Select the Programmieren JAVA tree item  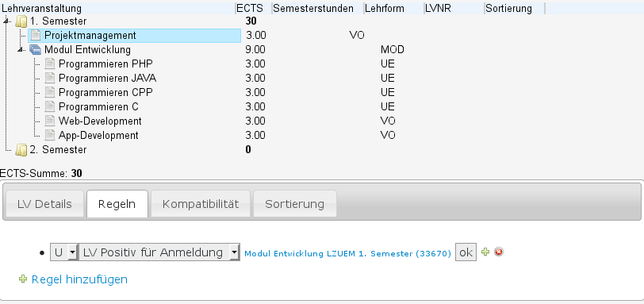click(x=107, y=78)
